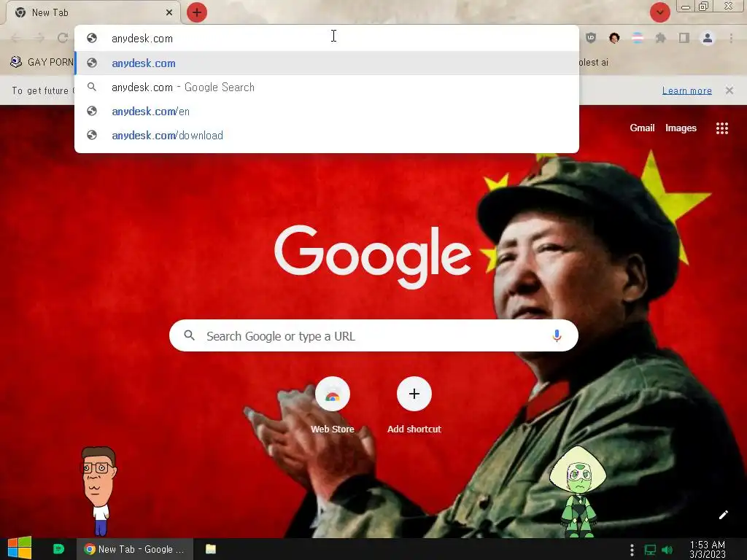Image resolution: width=747 pixels, height=560 pixels.
Task: Customize this page pencil icon
Action: [x=723, y=515]
